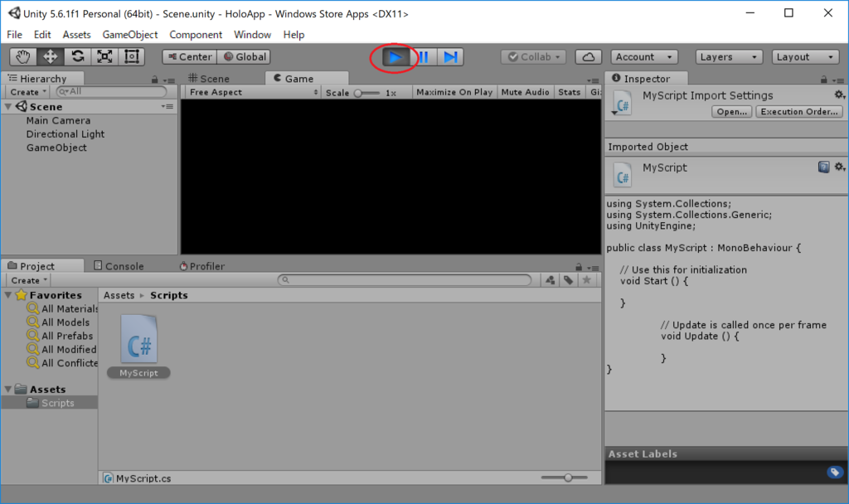Open the File menu
849x504 pixels.
15,35
